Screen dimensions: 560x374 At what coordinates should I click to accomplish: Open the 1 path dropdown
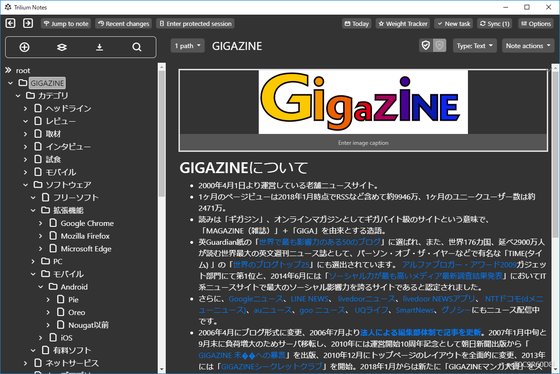[188, 46]
